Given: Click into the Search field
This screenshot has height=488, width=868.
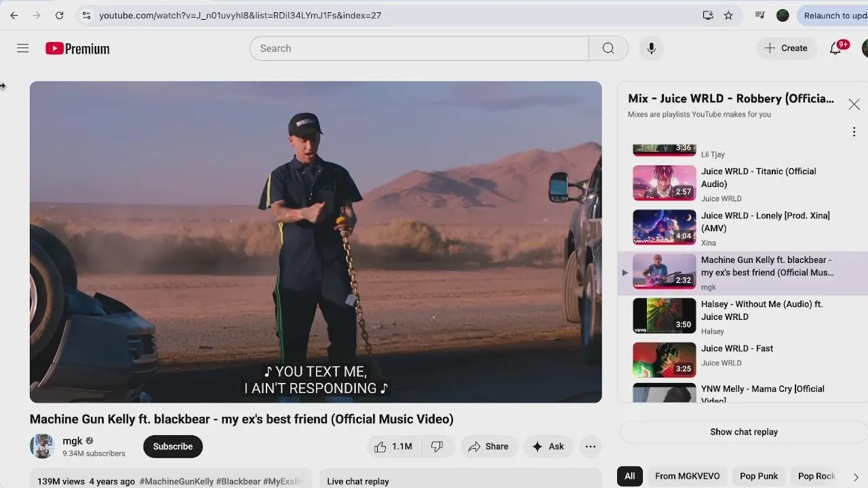Looking at the screenshot, I should click(x=419, y=48).
